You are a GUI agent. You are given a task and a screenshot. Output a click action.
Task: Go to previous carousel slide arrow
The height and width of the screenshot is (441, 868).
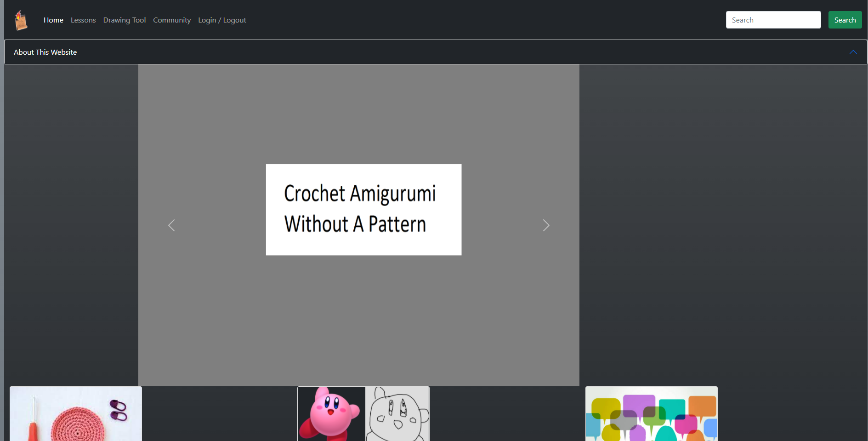click(171, 225)
